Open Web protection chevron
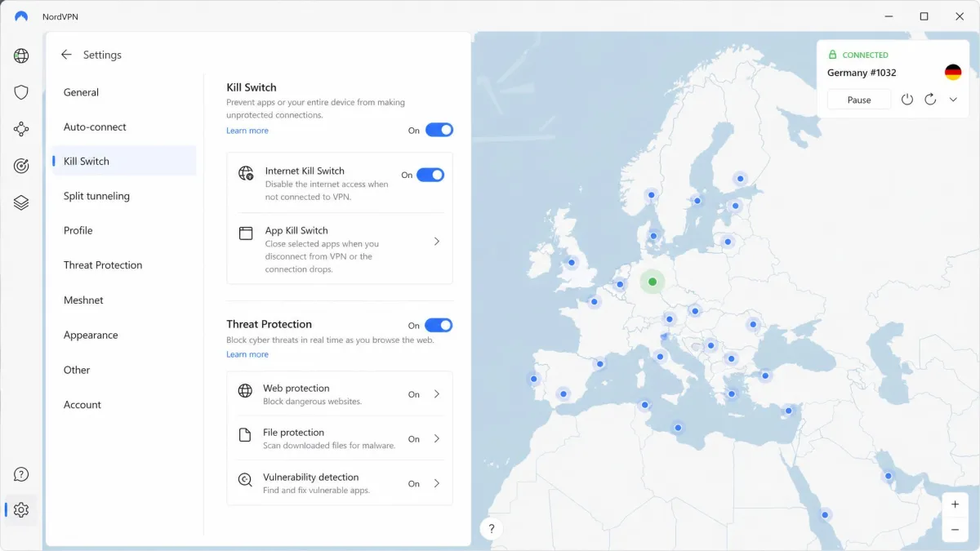 [437, 394]
